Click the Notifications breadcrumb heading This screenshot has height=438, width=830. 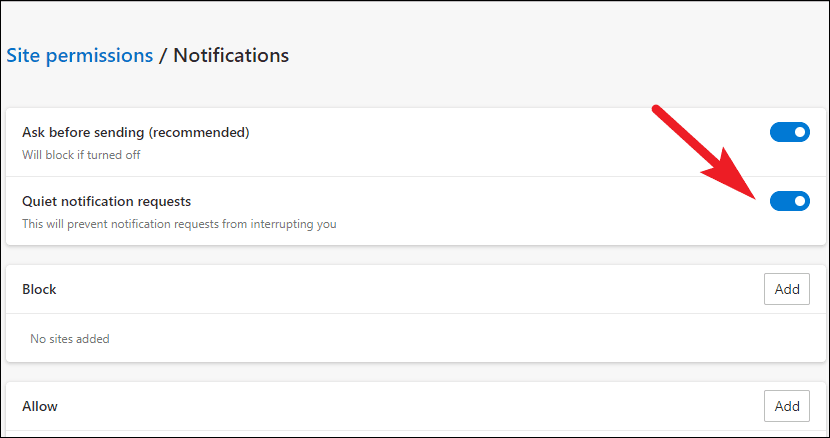coord(231,55)
